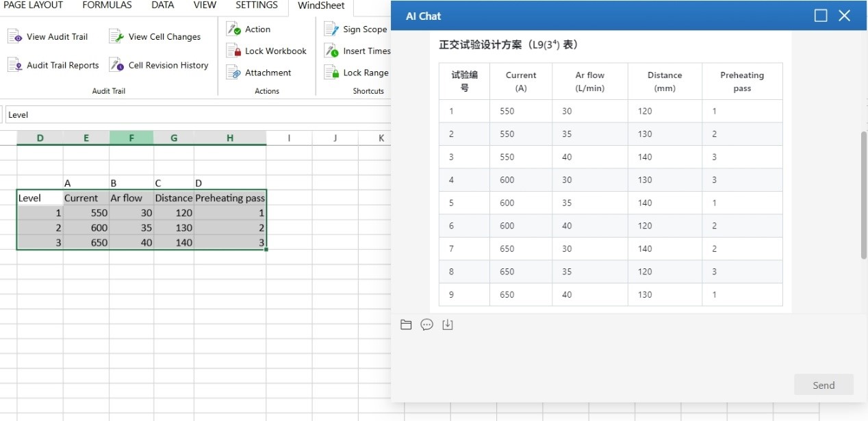Click the Action icon in ribbon
The width and height of the screenshot is (868, 421).
[233, 29]
